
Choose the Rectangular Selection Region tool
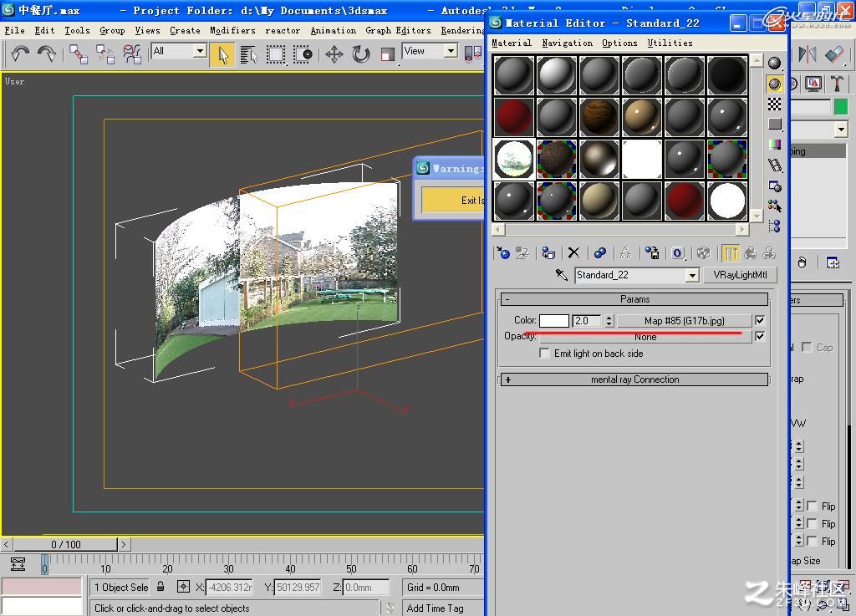click(276, 54)
